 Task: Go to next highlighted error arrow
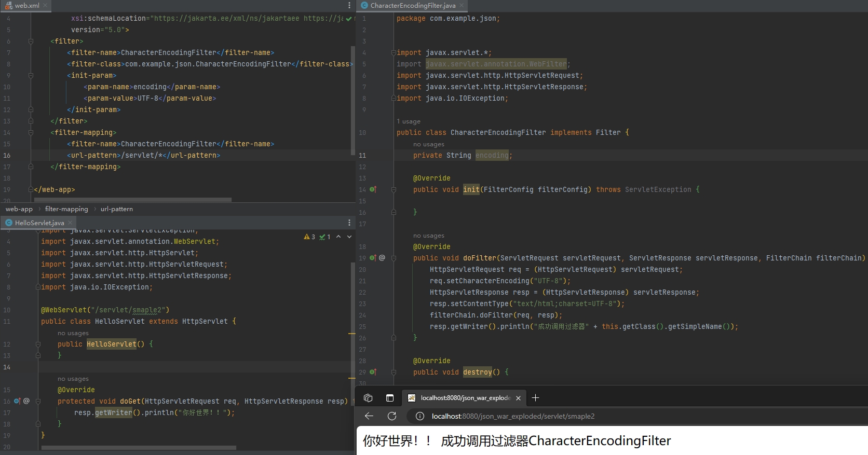coord(349,237)
